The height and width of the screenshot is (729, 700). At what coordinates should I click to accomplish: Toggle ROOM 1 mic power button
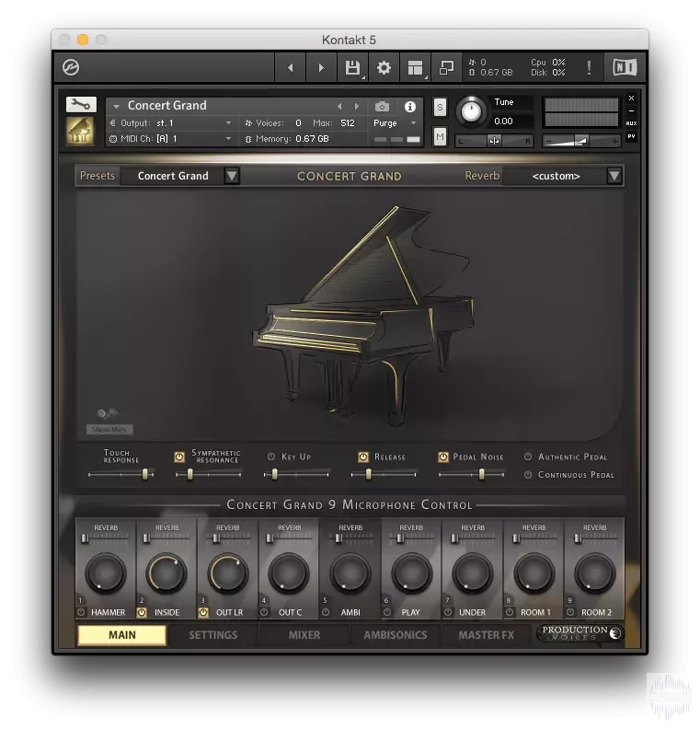510,612
